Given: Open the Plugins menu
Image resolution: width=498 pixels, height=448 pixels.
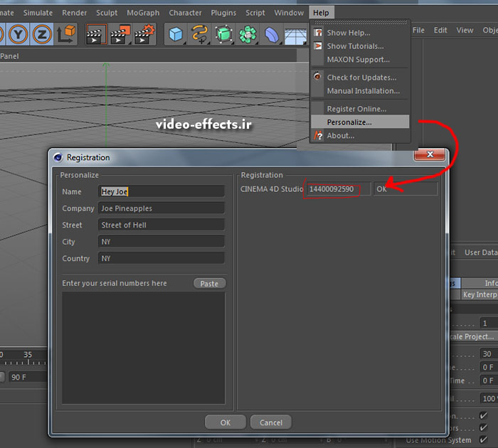Looking at the screenshot, I should tap(223, 13).
